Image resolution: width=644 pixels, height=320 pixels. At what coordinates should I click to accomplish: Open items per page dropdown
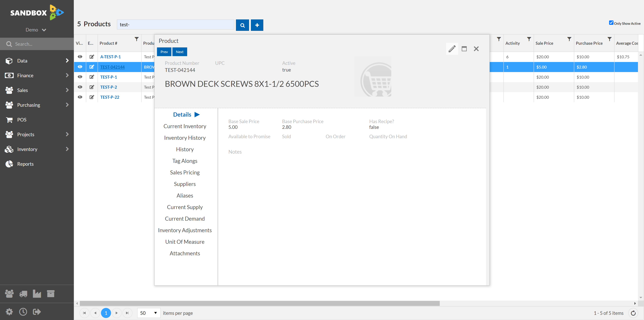click(x=149, y=313)
